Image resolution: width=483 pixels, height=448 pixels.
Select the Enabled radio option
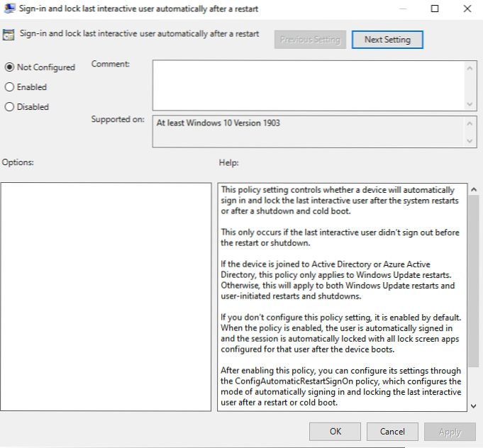tap(9, 87)
